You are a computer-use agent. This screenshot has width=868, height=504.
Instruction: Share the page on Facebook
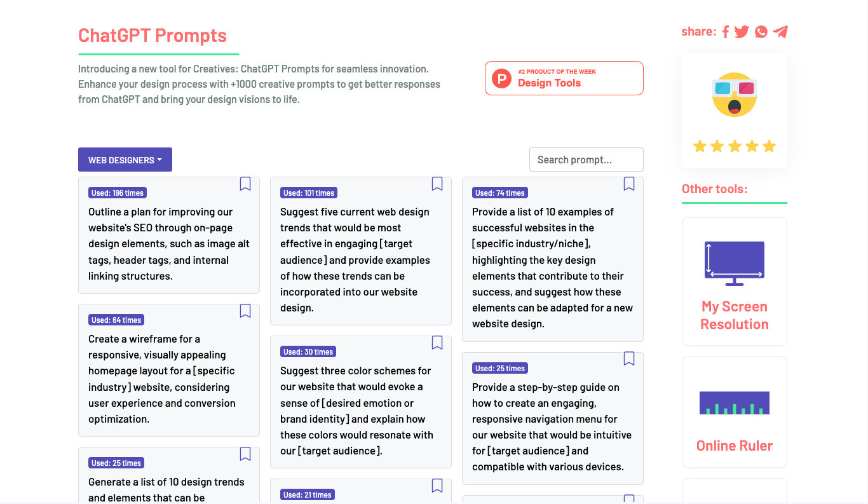[726, 31]
